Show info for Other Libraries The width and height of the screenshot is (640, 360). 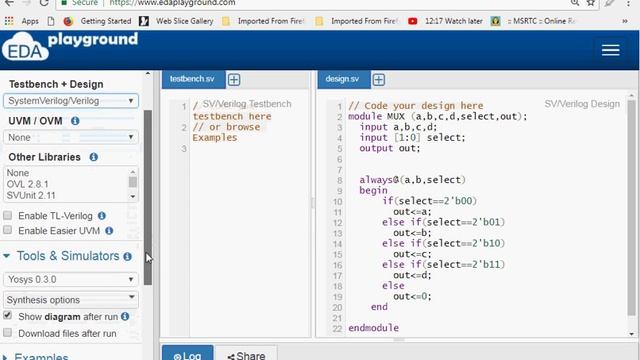tap(93, 157)
